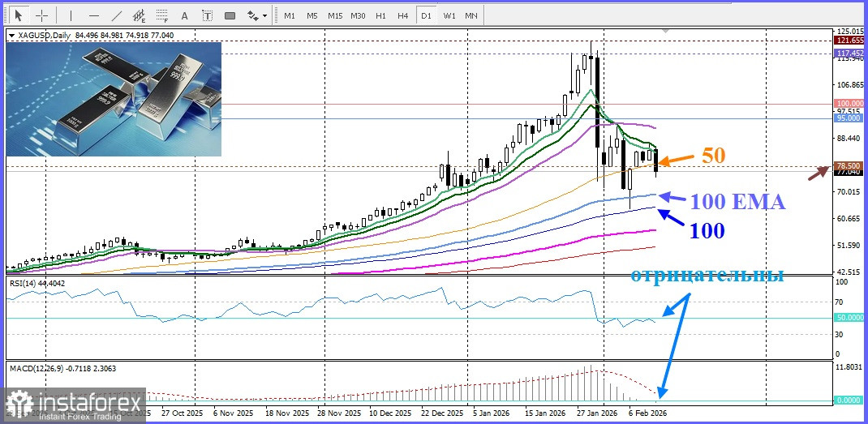Click the 125.015 price scale value

[x=849, y=31]
